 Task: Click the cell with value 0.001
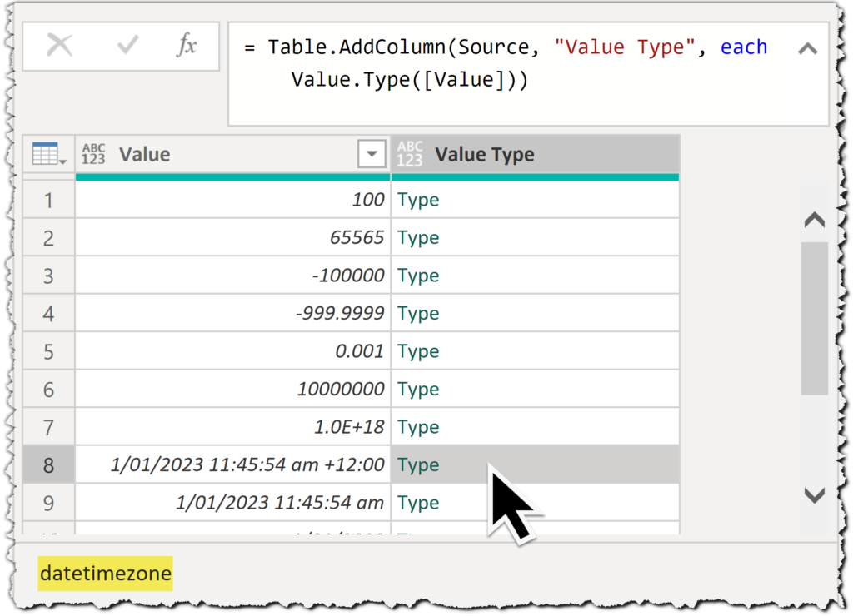pos(233,351)
